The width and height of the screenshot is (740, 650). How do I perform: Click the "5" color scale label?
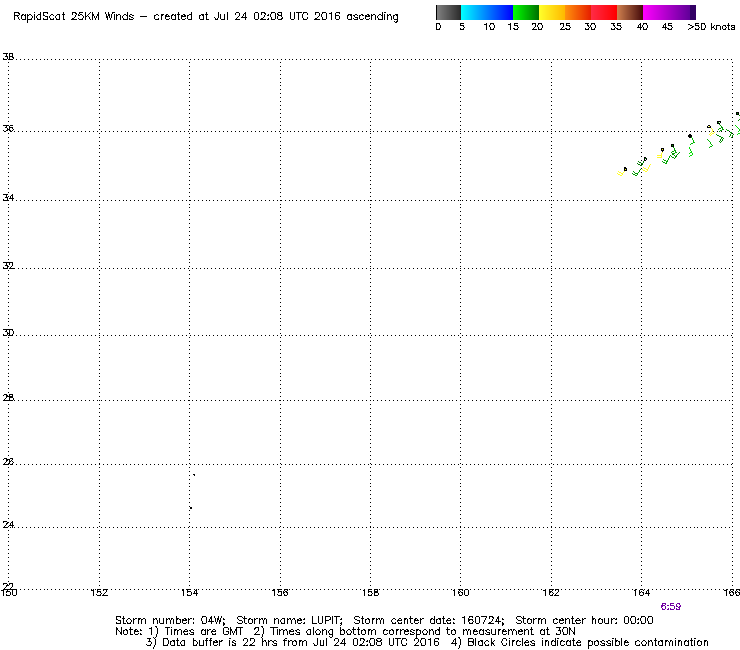(x=462, y=27)
